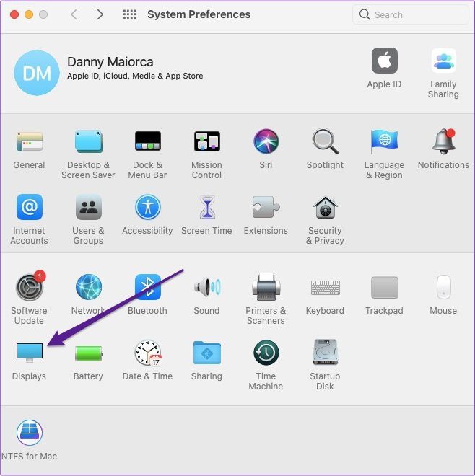The width and height of the screenshot is (475, 476).
Task: Go back with the left chevron
Action: (74, 14)
